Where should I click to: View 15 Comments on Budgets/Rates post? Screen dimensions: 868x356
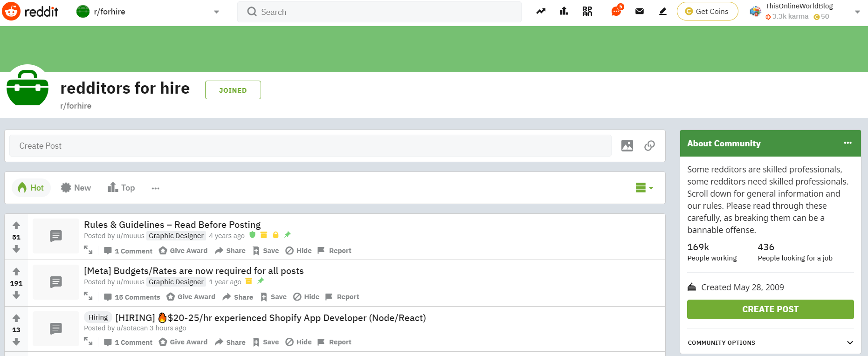(132, 297)
